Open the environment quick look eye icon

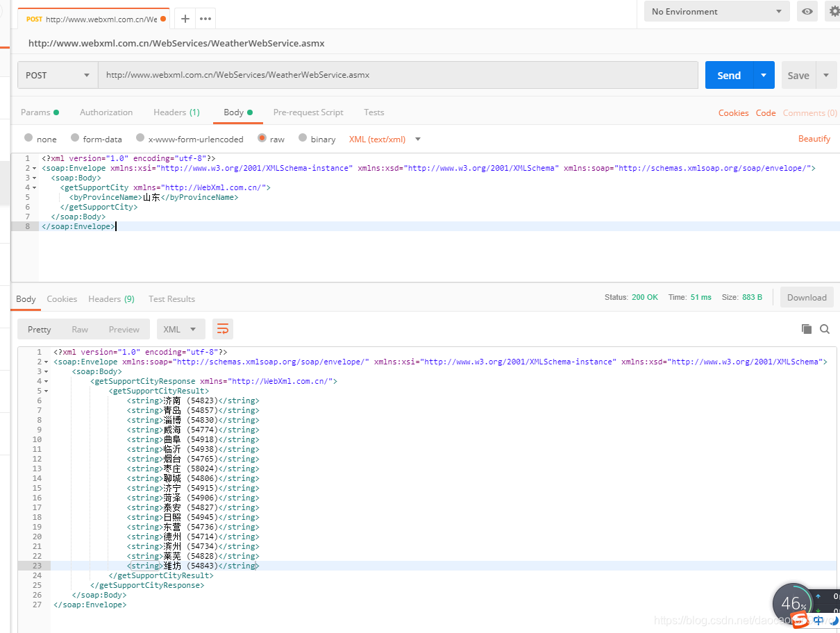click(807, 11)
